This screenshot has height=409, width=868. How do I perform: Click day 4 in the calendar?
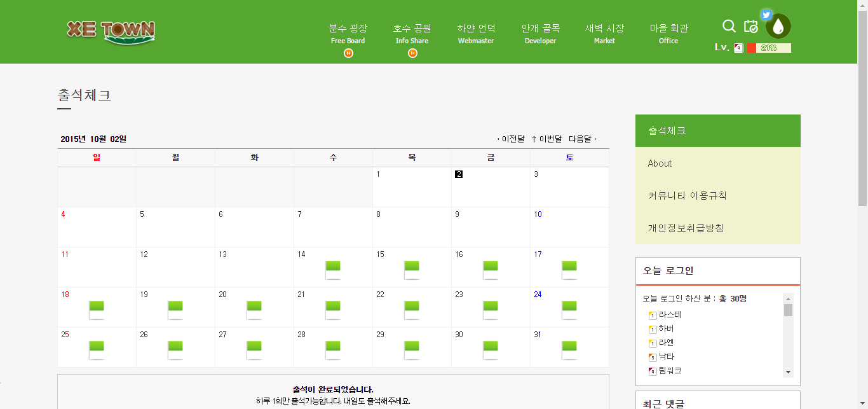pyautogui.click(x=63, y=214)
